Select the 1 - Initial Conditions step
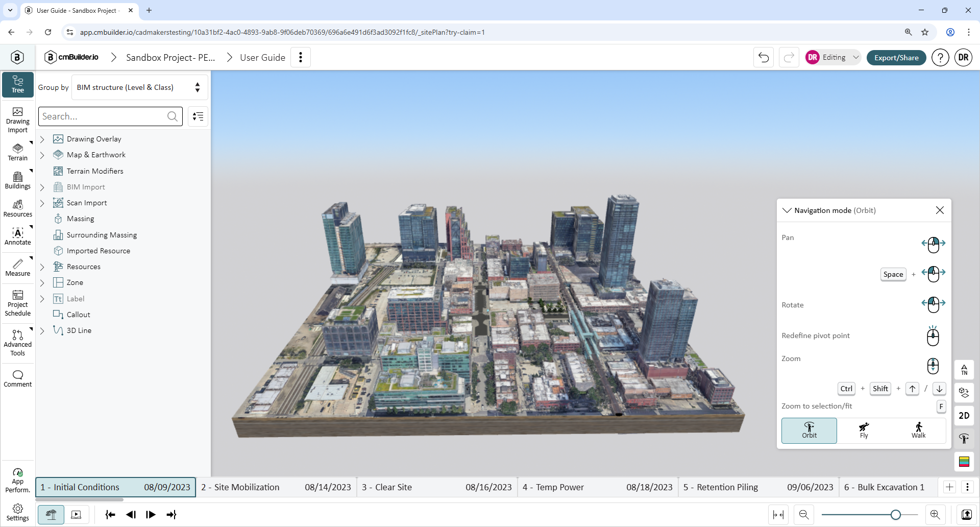 115,487
